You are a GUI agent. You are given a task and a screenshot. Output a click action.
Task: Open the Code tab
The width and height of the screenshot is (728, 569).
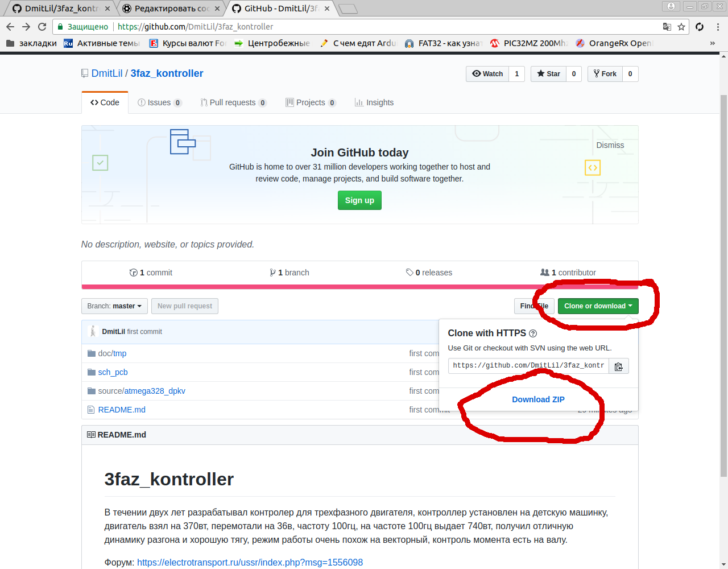(x=105, y=102)
